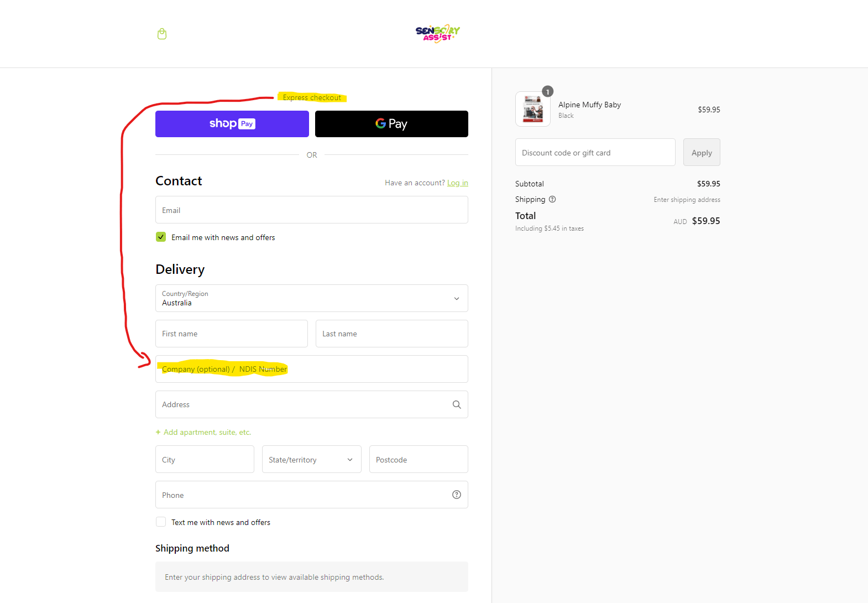Click the Log in link

tap(458, 183)
